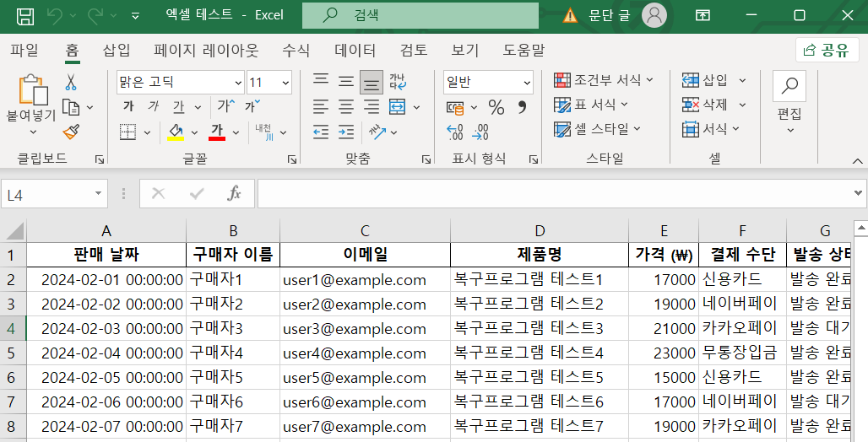The image size is (868, 442).
Task: Click the Format Painter brush icon
Action: point(71,132)
